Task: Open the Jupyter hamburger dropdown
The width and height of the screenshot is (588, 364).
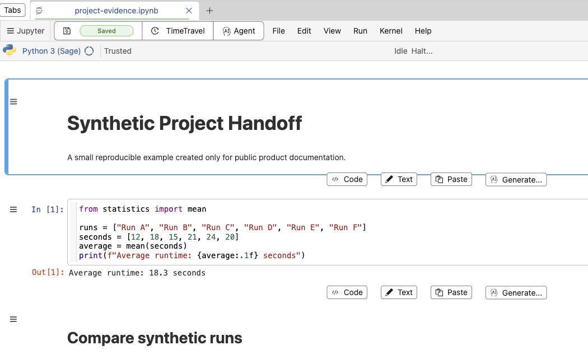Action: pos(26,31)
